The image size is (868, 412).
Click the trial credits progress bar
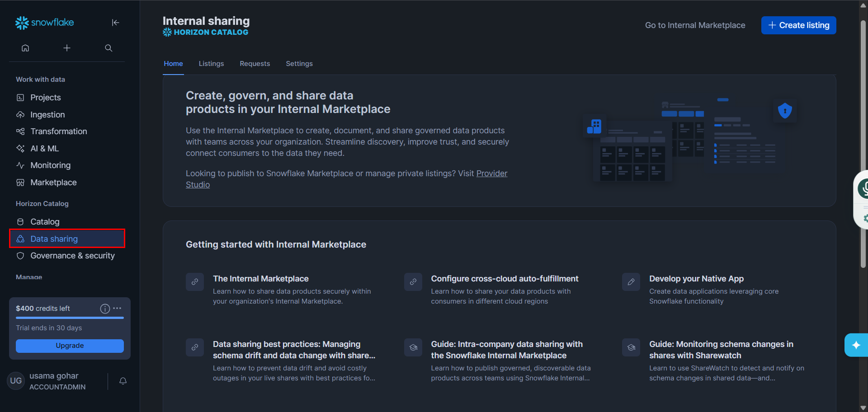70,318
